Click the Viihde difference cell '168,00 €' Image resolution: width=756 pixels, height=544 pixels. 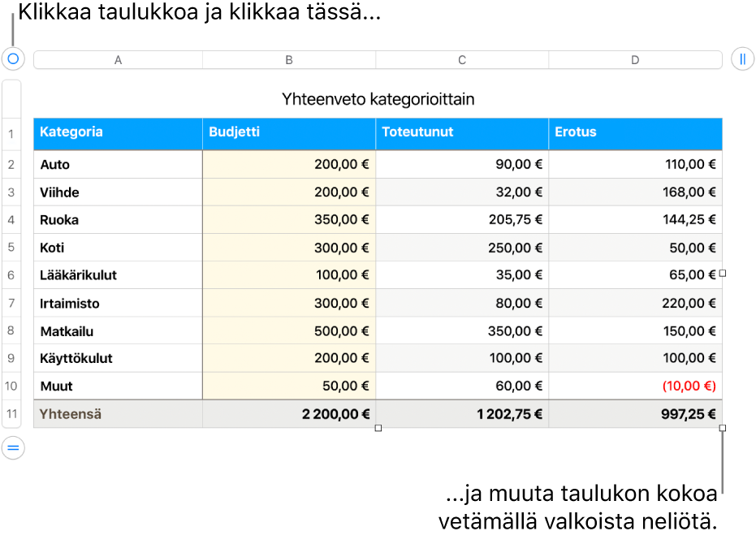click(636, 192)
